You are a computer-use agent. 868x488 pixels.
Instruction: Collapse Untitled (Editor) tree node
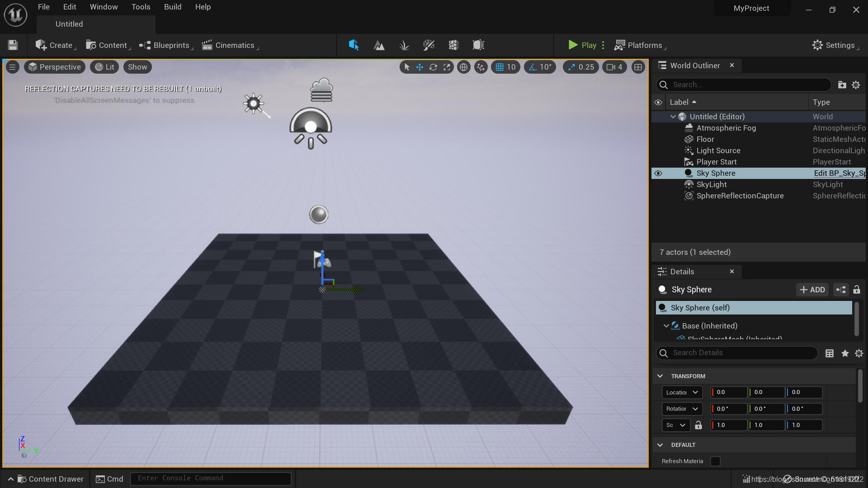click(x=673, y=117)
